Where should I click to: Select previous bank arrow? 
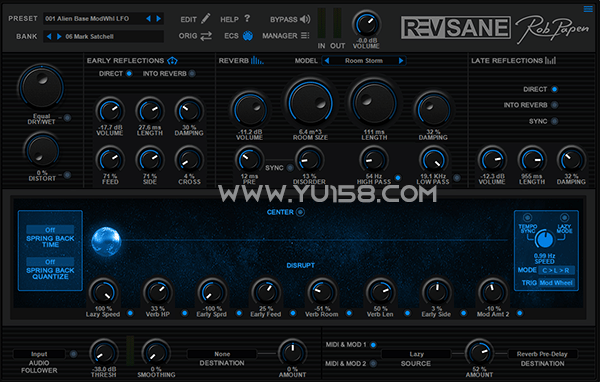49,36
